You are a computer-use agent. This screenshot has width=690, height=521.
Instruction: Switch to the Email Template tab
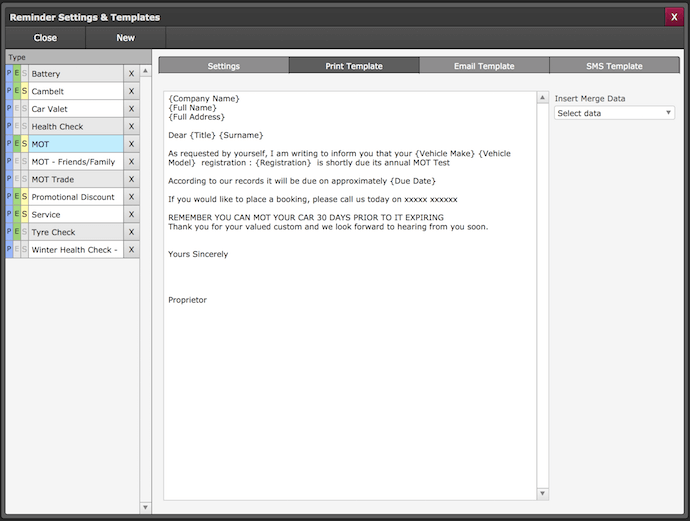coord(484,66)
